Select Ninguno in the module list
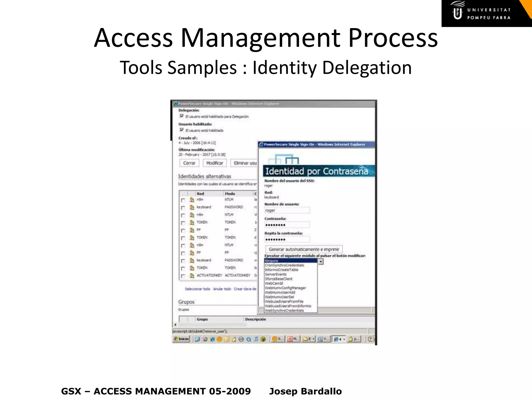Image resolution: width=532 pixels, height=399 pixels. 291,261
